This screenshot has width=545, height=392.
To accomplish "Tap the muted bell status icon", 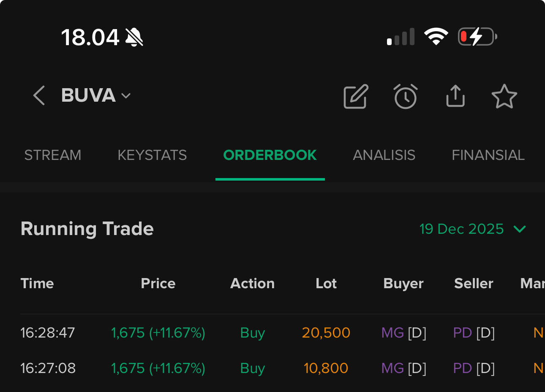I will (134, 38).
